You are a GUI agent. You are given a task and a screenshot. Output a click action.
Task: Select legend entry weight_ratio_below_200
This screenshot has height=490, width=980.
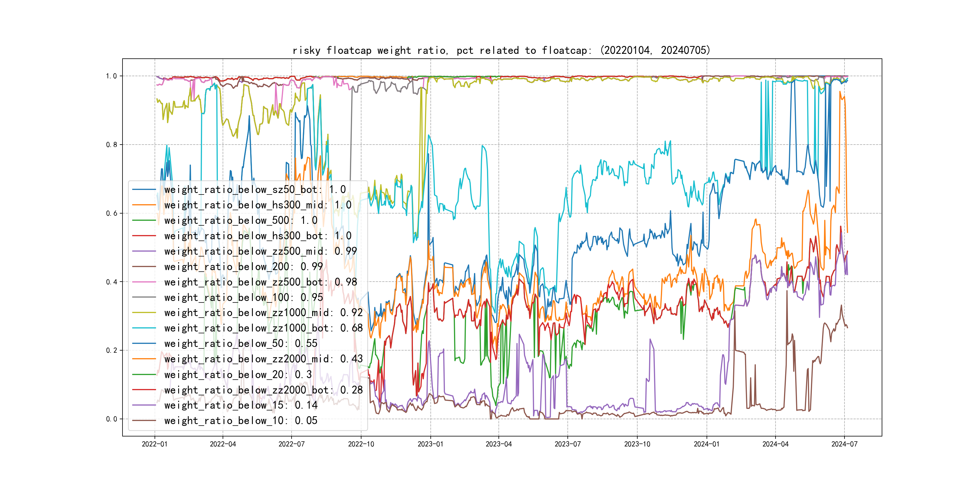pos(243,267)
